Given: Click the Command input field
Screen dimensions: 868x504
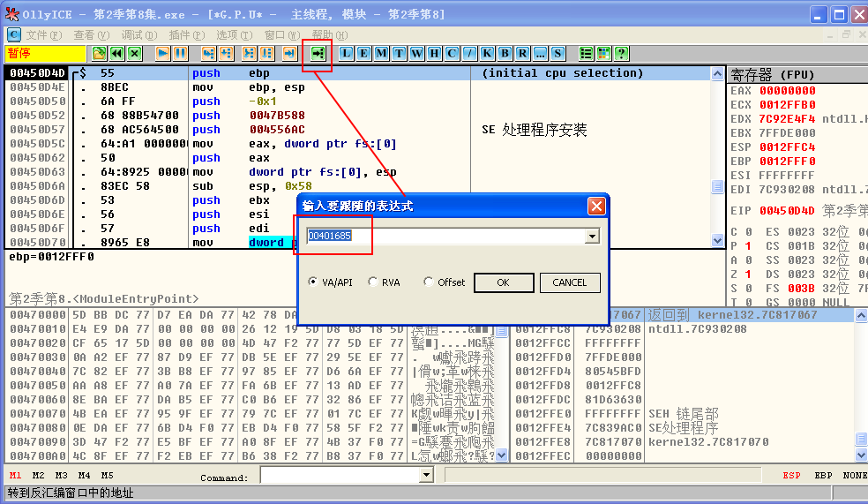Looking at the screenshot, I should (340, 475).
